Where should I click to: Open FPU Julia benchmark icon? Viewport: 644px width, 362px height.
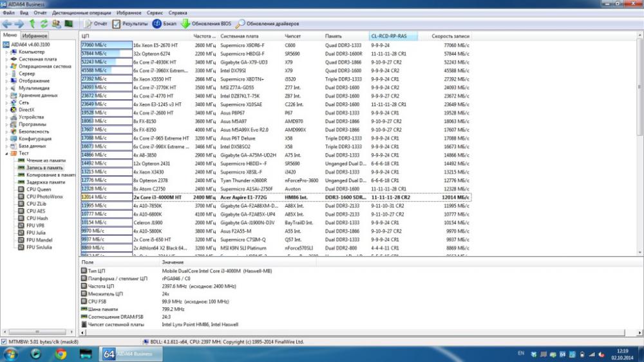pyautogui.click(x=21, y=233)
